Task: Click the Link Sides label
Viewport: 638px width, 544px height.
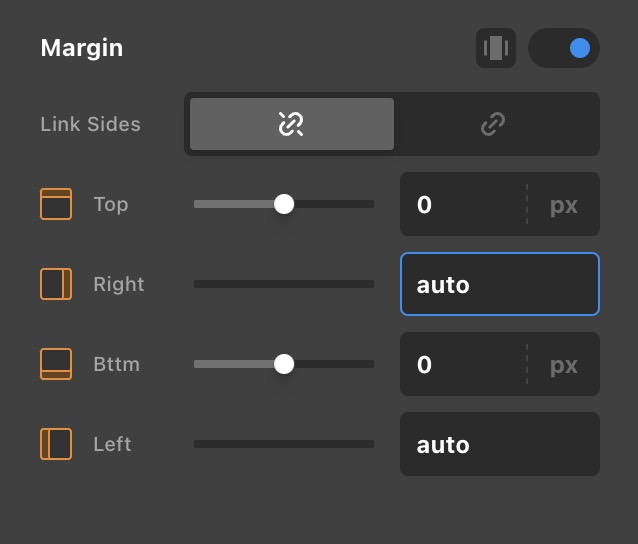Action: click(90, 124)
